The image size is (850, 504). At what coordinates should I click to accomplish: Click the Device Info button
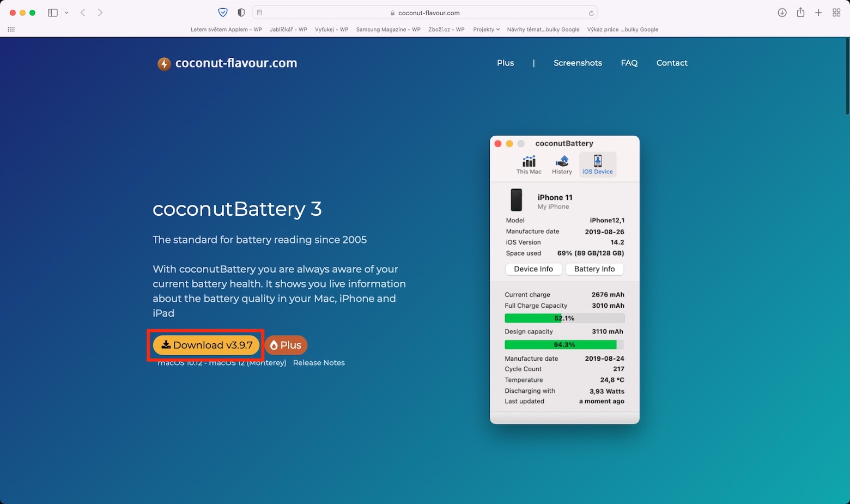pyautogui.click(x=533, y=269)
